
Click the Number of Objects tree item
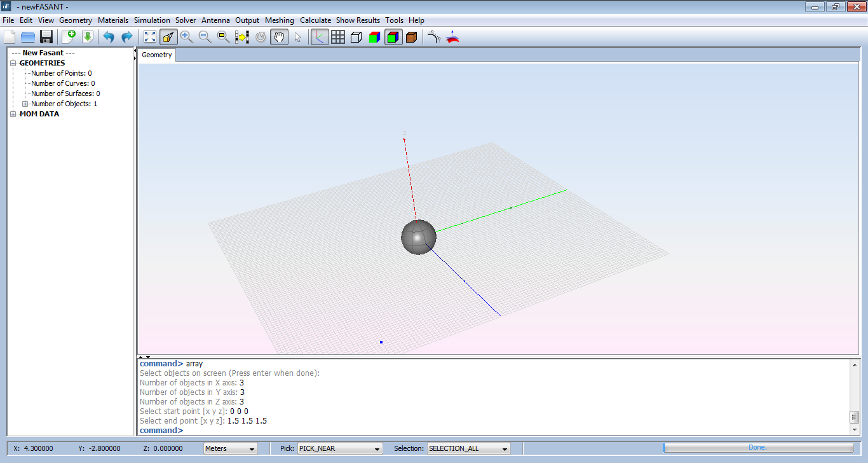pyautogui.click(x=64, y=104)
